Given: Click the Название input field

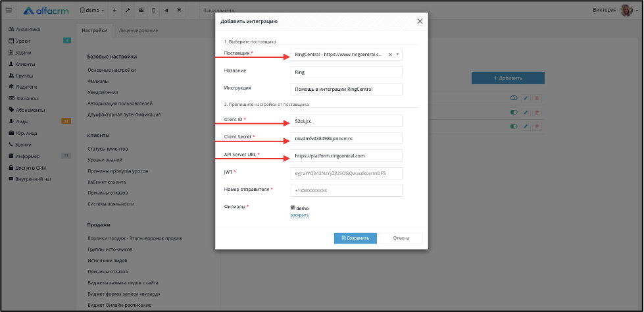Looking at the screenshot, I should click(x=346, y=72).
